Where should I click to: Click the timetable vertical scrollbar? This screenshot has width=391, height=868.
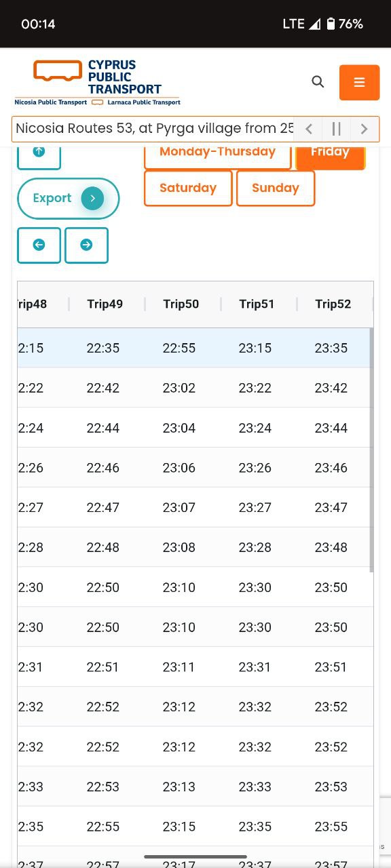(x=371, y=450)
